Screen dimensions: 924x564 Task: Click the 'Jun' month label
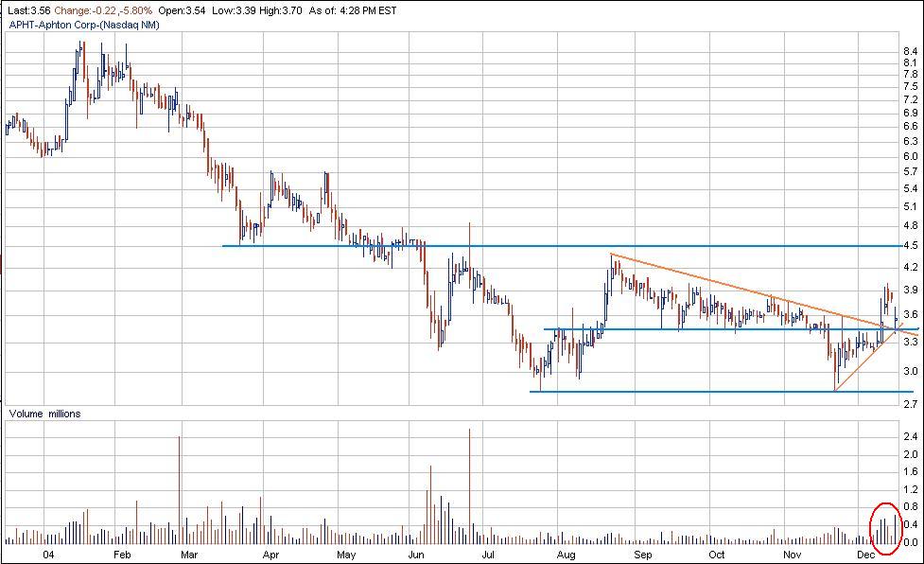416,555
